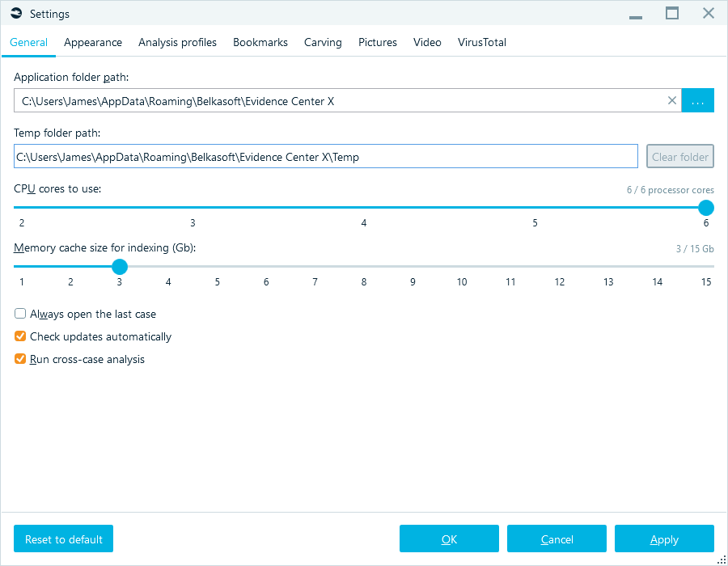The image size is (728, 566).
Task: Click the Belkasoft logo icon in title bar
Action: click(x=16, y=14)
